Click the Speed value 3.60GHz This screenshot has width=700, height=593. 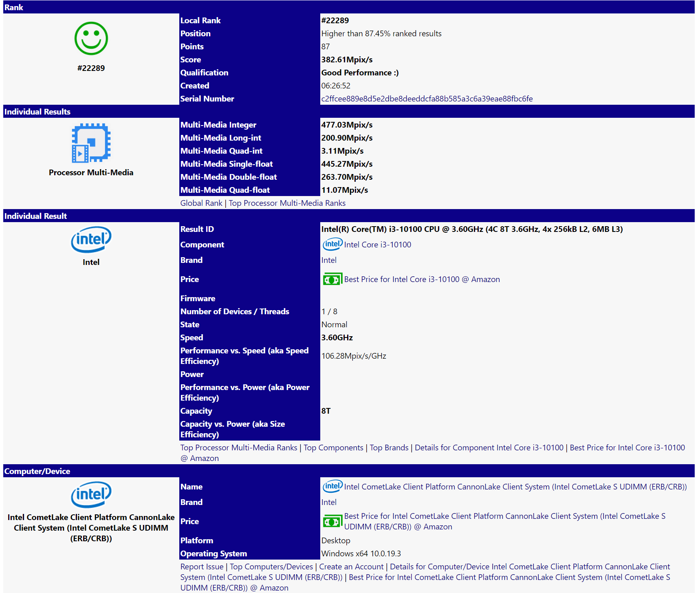coord(337,337)
